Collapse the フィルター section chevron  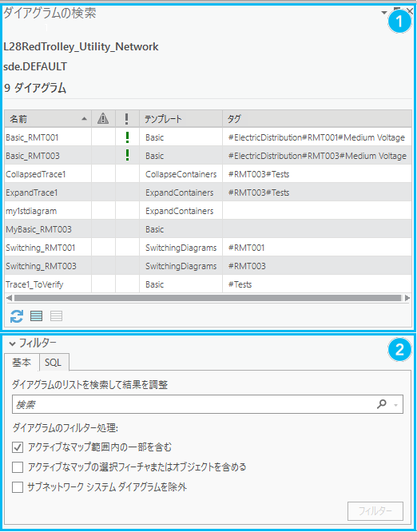tap(13, 343)
